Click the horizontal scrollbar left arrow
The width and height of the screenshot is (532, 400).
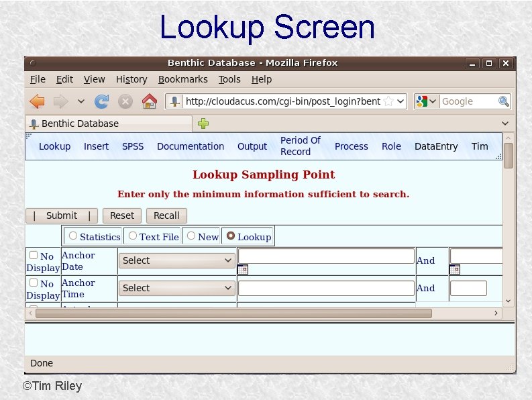point(31,313)
